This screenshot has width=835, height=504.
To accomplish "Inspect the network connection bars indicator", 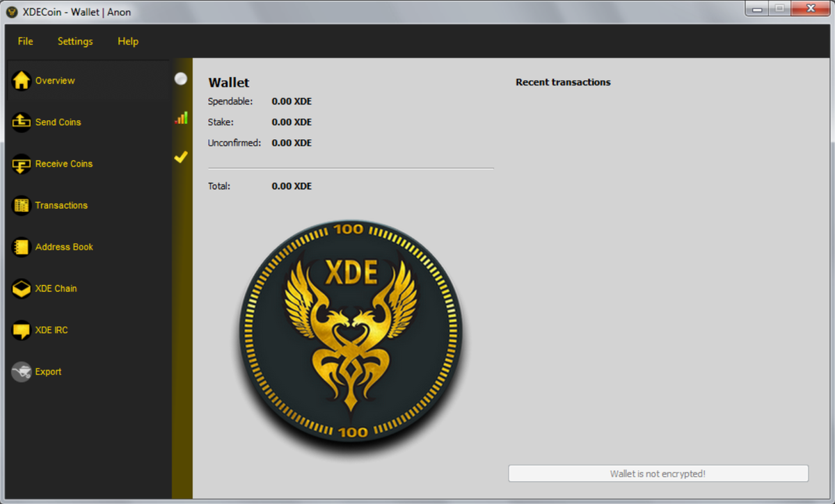I will click(x=181, y=117).
